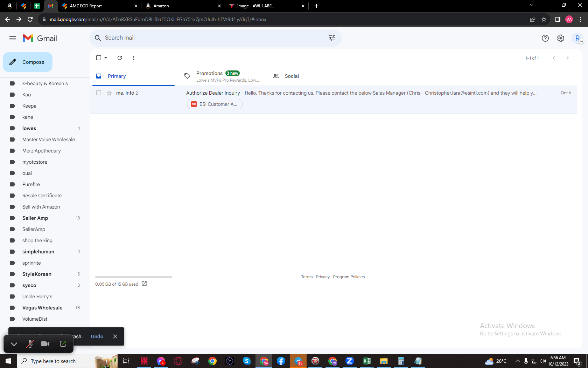Tick the select-all checkbox in toolbar
This screenshot has height=368, width=588.
coord(99,58)
